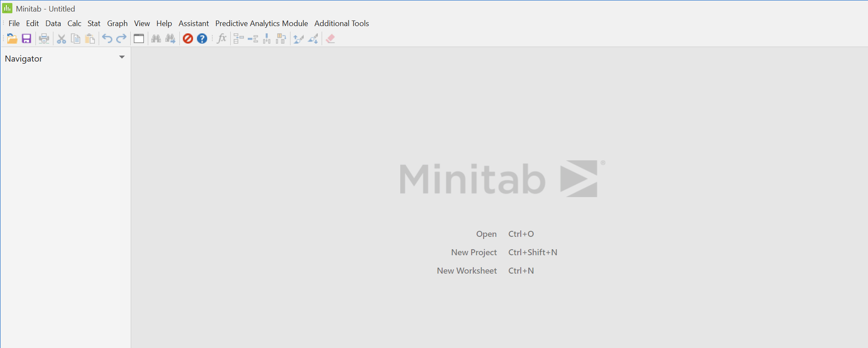Click the pink eraser Clear Cells icon
The height and width of the screenshot is (348, 868).
tap(330, 38)
